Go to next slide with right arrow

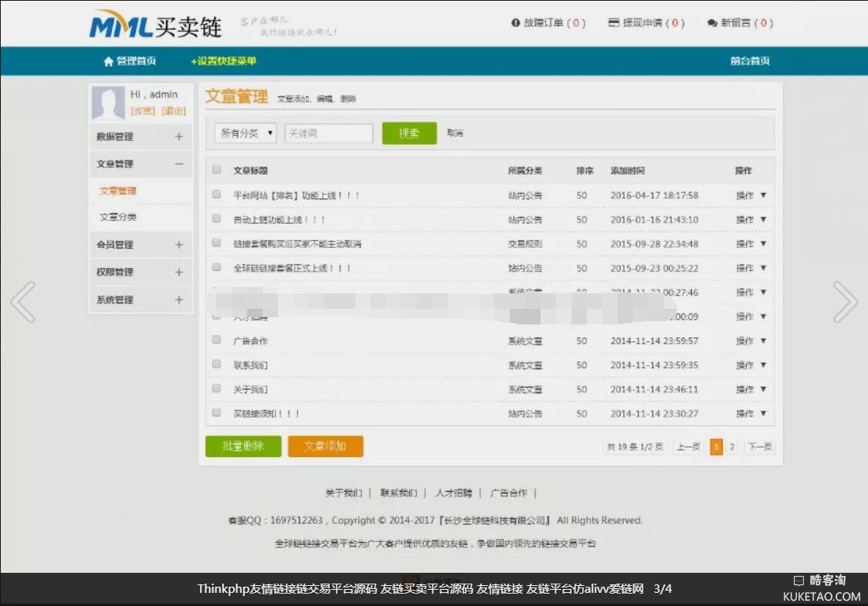845,302
